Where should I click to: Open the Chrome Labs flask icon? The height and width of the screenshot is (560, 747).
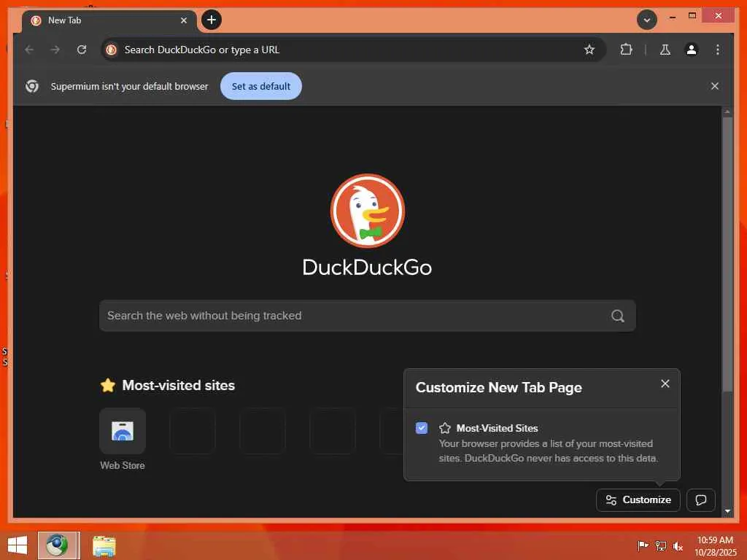665,50
